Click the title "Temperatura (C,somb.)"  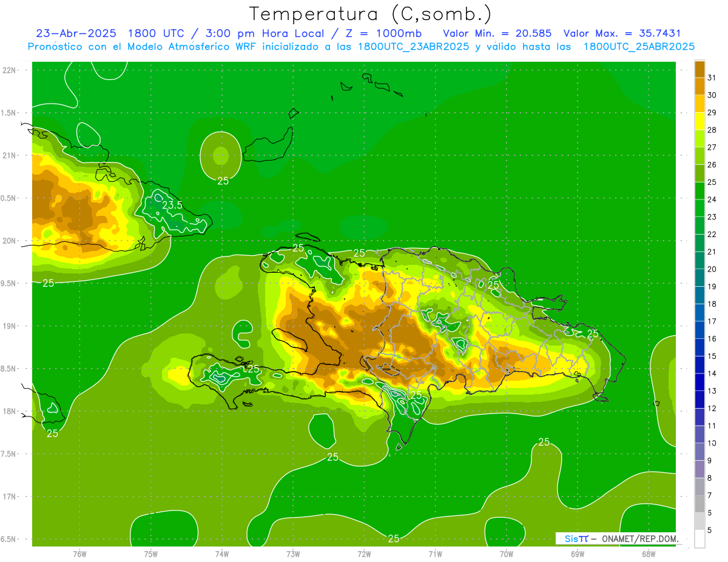[371, 15]
